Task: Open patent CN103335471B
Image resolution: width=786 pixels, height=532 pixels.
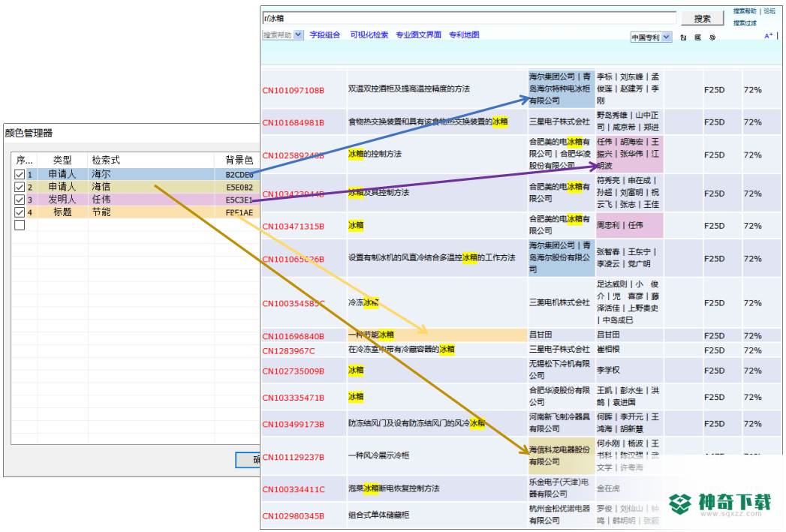Action: pos(294,398)
